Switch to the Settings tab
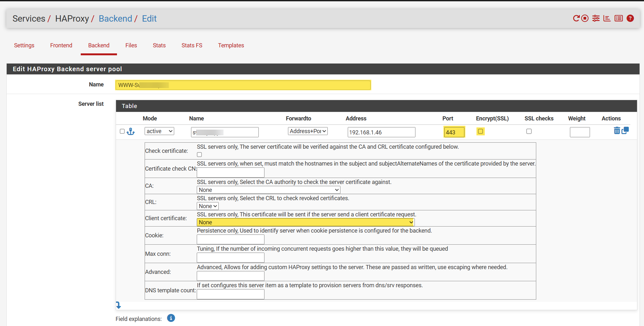 click(24, 45)
